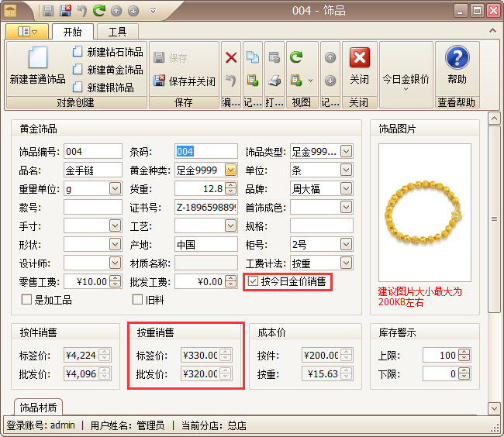Click 按重销售 批发价 field ¥320.00
The height and width of the screenshot is (437, 504).
[x=206, y=373]
